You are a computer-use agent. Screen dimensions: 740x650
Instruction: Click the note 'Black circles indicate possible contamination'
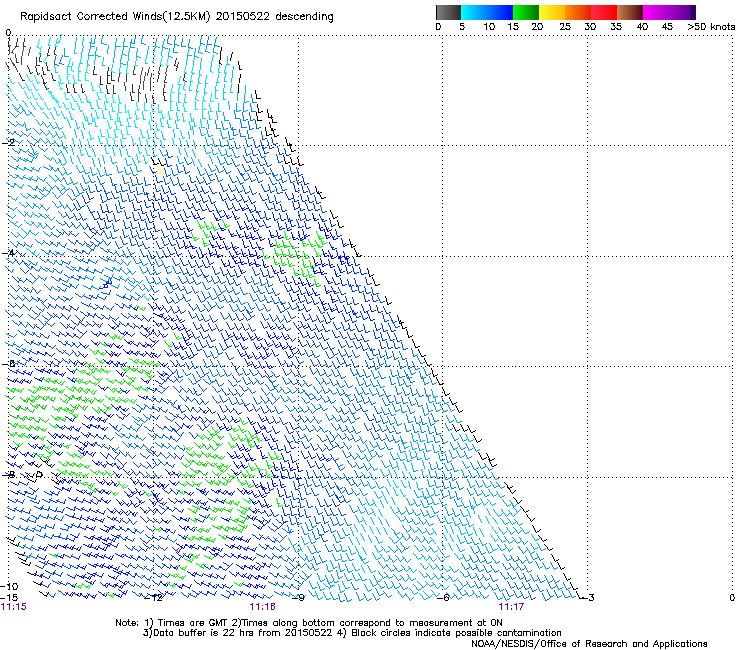pyautogui.click(x=456, y=633)
